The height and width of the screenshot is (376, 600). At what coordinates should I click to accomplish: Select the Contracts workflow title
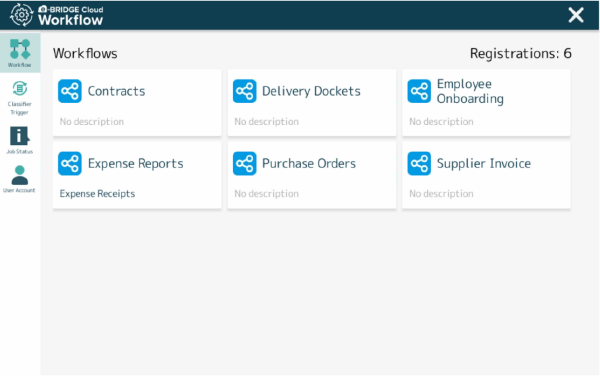click(116, 91)
